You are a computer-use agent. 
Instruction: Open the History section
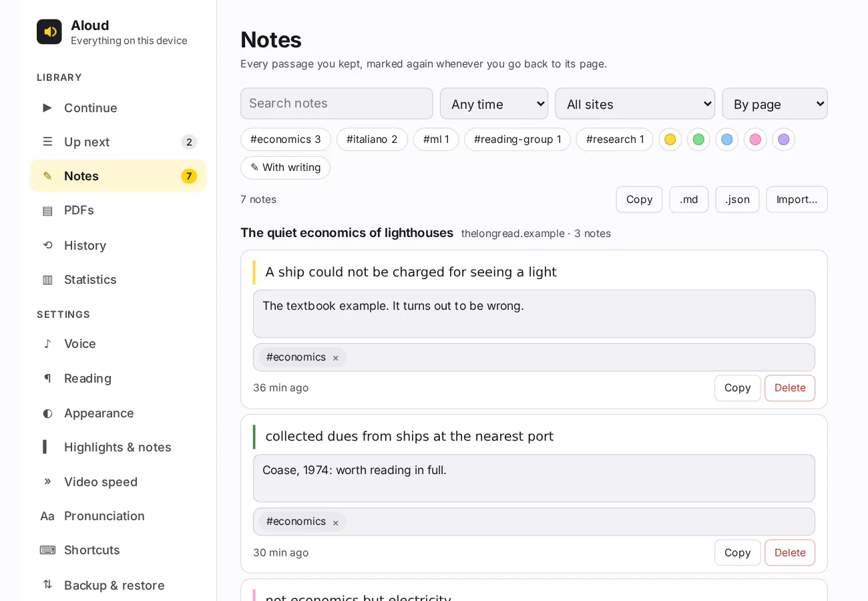[118, 245]
